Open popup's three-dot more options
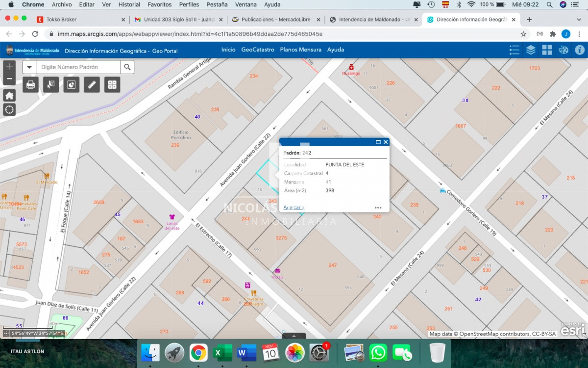The image size is (588, 368). 378,208
